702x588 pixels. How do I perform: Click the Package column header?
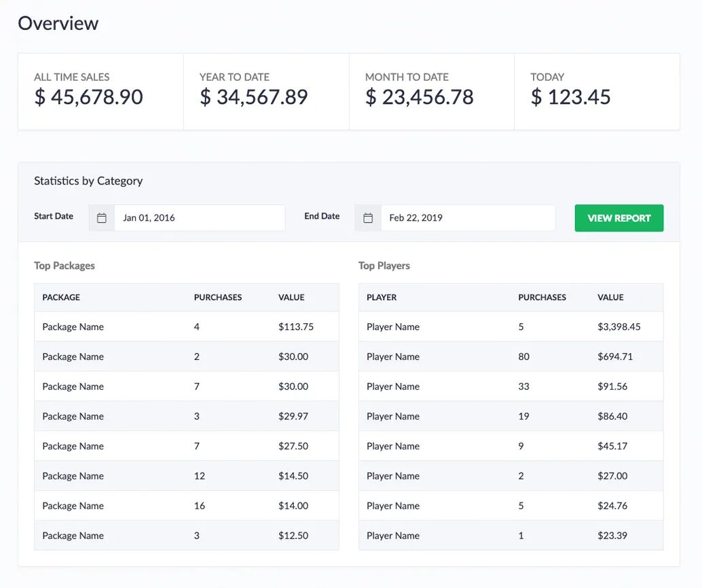pyautogui.click(x=61, y=297)
